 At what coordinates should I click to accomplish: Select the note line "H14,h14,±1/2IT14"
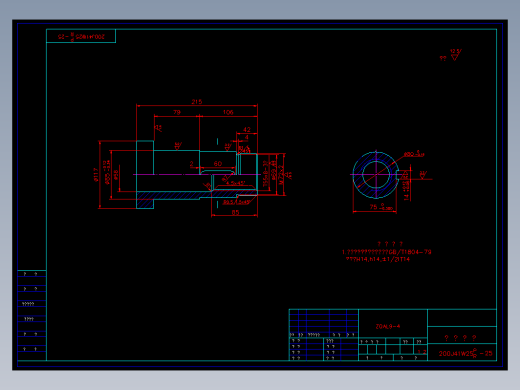pyautogui.click(x=378, y=259)
